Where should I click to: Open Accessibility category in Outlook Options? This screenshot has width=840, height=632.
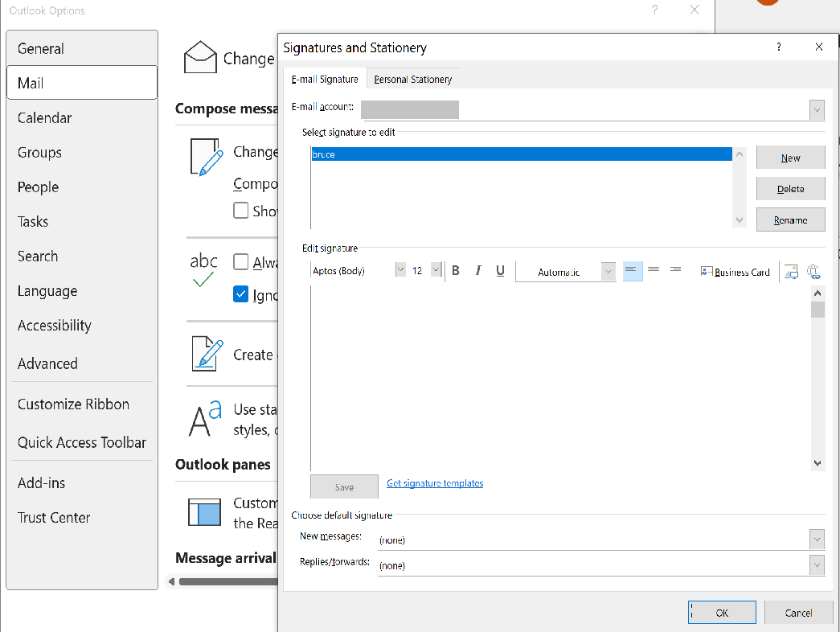point(82,326)
